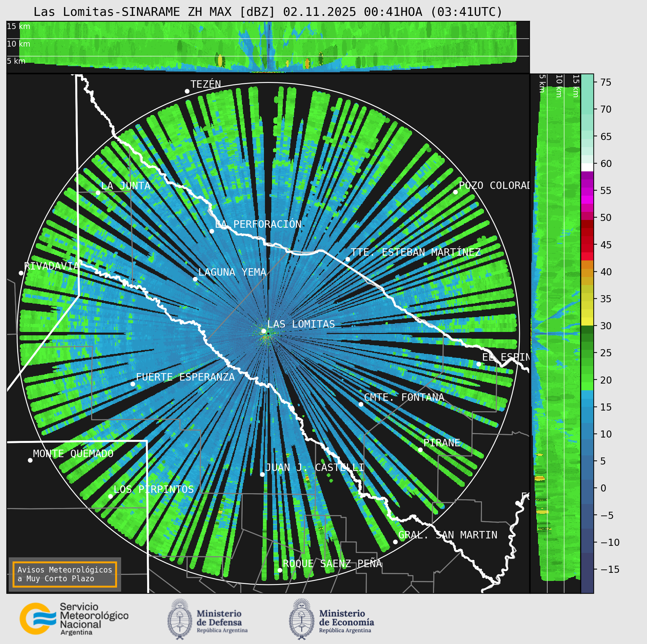
Task: Click the 0 dBZ colorbar tick label
Action: (x=603, y=488)
